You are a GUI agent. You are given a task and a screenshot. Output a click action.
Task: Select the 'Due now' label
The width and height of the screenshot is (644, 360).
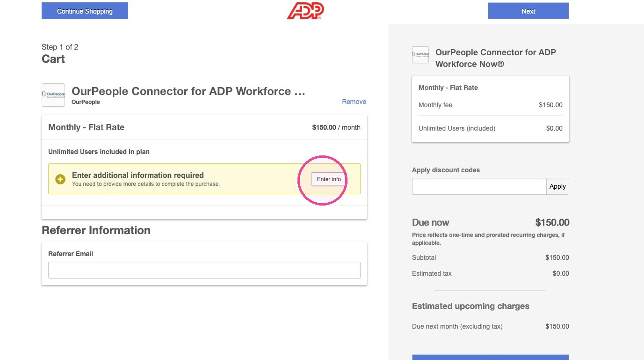pyautogui.click(x=431, y=222)
